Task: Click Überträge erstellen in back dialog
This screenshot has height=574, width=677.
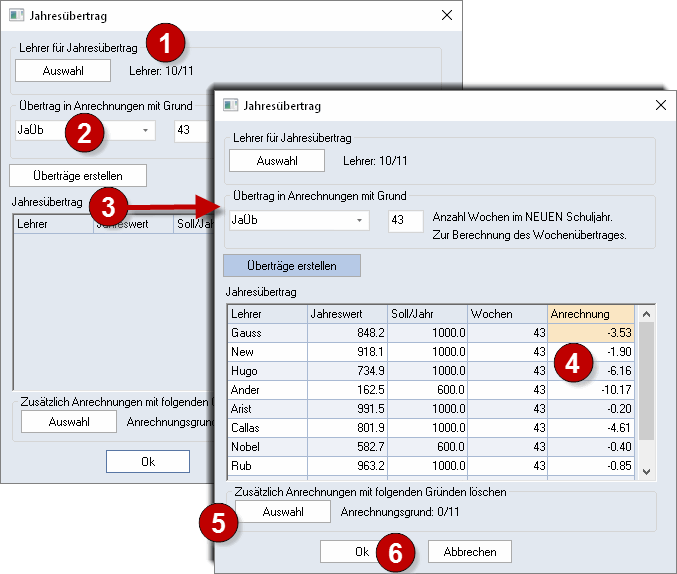Action: click(78, 176)
